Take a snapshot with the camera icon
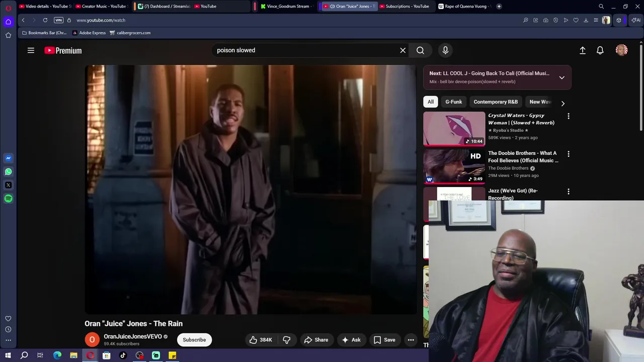The width and height of the screenshot is (644, 362). pos(545,20)
